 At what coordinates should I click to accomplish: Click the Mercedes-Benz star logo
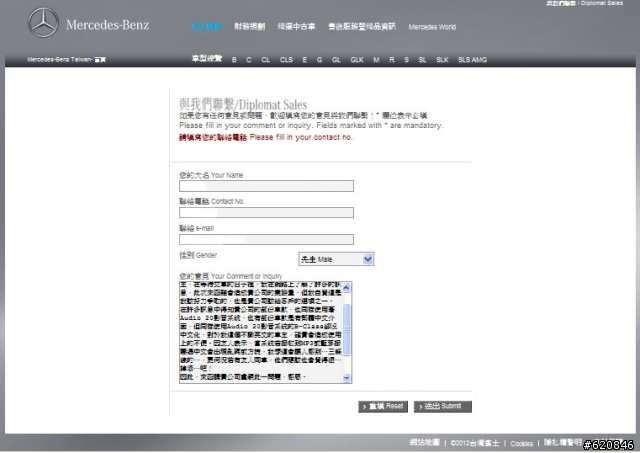coord(43,23)
